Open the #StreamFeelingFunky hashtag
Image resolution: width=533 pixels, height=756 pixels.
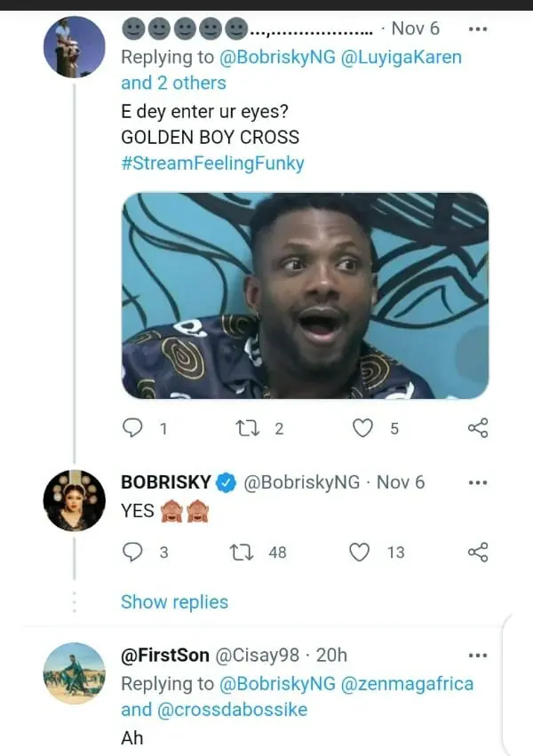(x=212, y=163)
